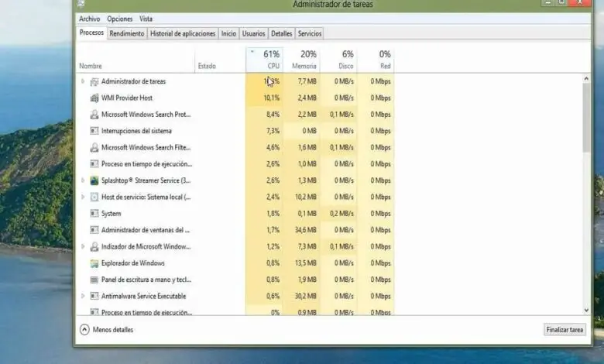The image size is (604, 364).
Task: Open the Archivo menu
Action: pos(89,19)
